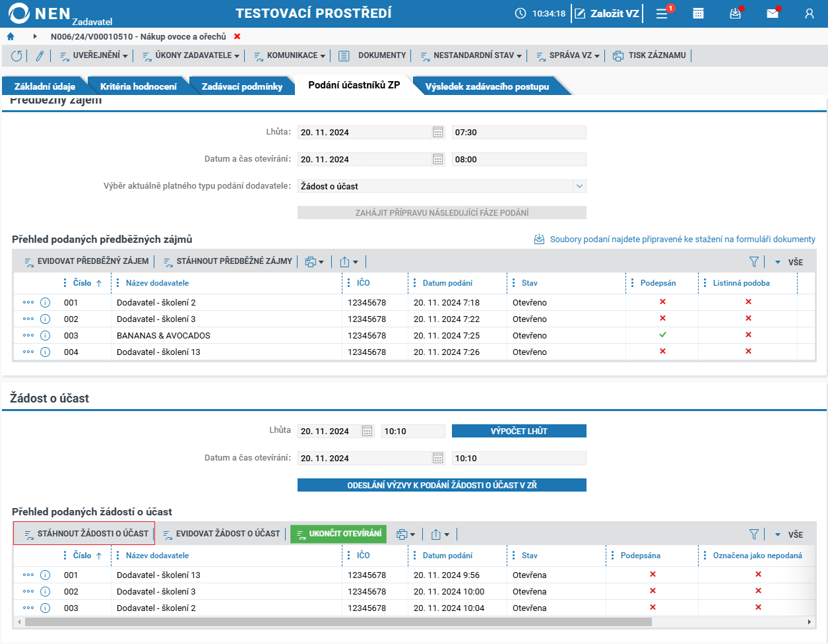
Task: Click the horizontal scrollbar under žádosti table
Action: pos(338,622)
